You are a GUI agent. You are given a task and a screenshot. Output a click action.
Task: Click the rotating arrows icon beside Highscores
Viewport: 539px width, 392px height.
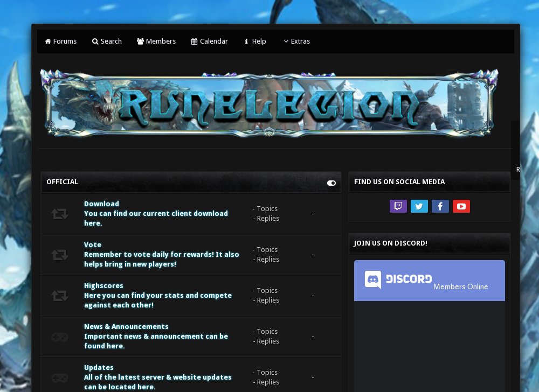coord(59,295)
